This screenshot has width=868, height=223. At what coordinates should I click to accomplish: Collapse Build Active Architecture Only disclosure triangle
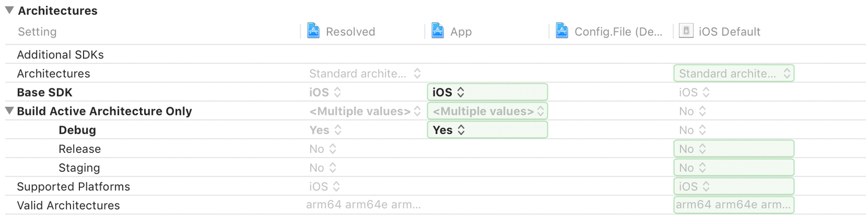click(x=9, y=111)
